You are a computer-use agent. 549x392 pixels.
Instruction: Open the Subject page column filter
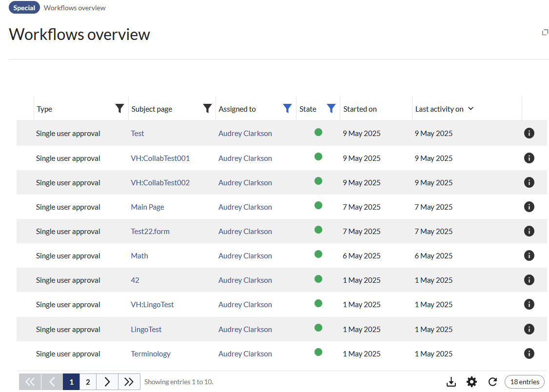(207, 109)
